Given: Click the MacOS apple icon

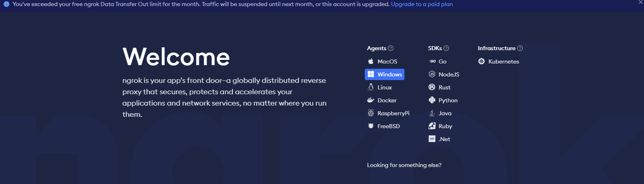Looking at the screenshot, I should coord(370,61).
